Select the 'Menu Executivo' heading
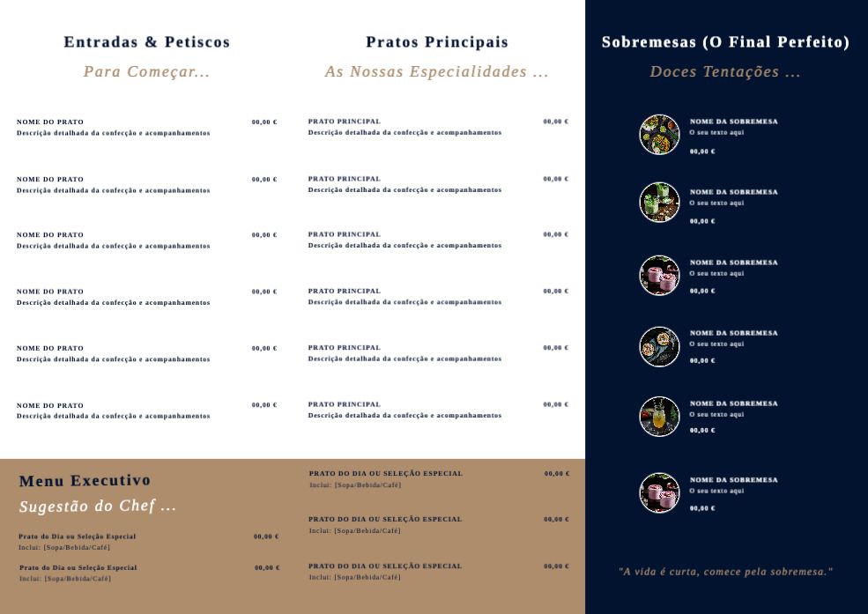This screenshot has height=614, width=868. pyautogui.click(x=85, y=481)
